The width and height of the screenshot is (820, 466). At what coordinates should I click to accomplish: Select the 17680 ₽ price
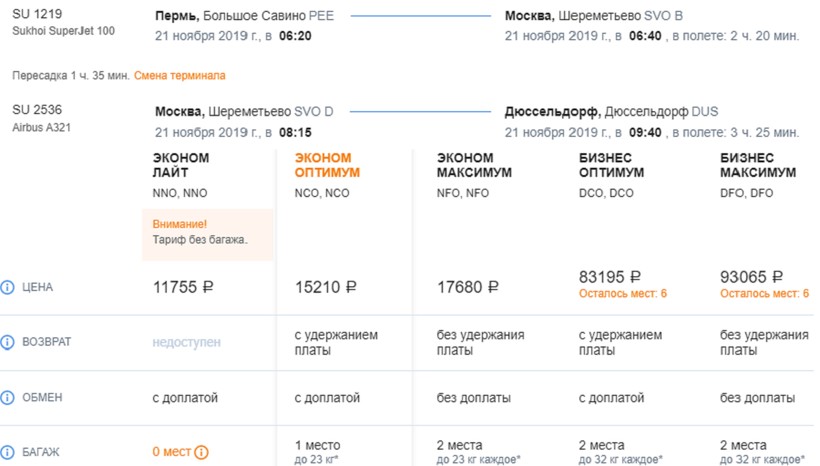tap(467, 288)
